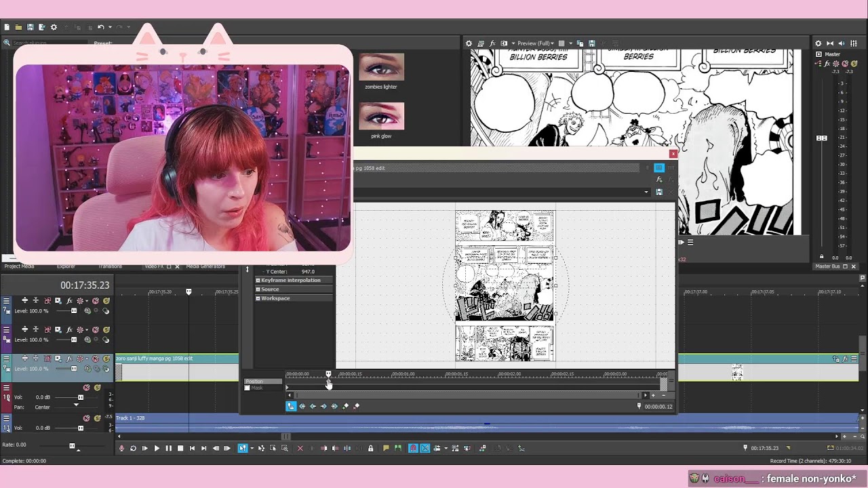Open the Master FX icon in Master Bus
The image size is (868, 488).
(827, 63)
